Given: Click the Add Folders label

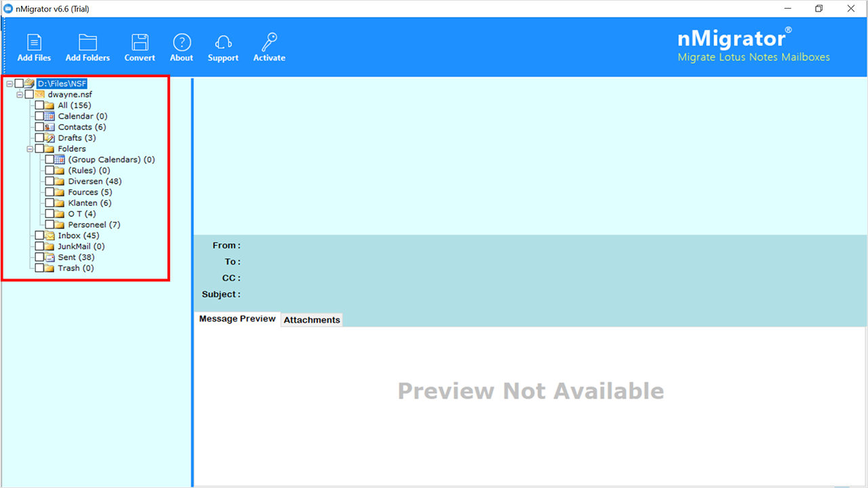Looking at the screenshot, I should tap(87, 58).
